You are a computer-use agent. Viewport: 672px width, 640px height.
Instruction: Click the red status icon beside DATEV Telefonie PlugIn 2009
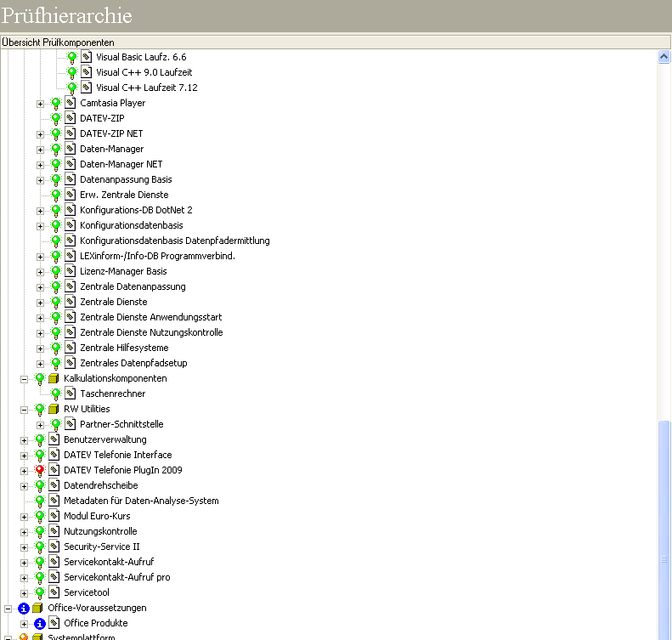[x=39, y=470]
